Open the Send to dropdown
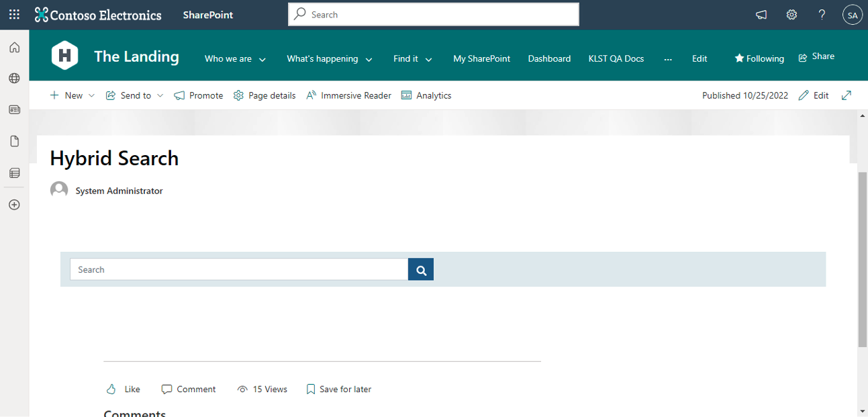The image size is (868, 417). click(x=135, y=95)
